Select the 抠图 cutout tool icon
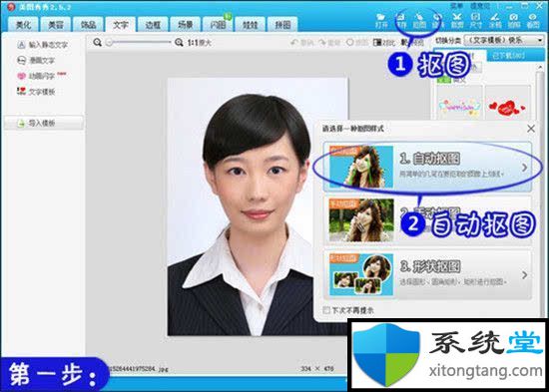 pos(419,20)
